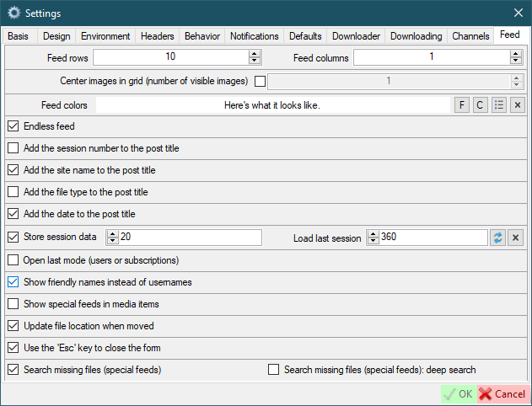Click the Load last session value field
The width and height of the screenshot is (532, 406).
pos(432,238)
